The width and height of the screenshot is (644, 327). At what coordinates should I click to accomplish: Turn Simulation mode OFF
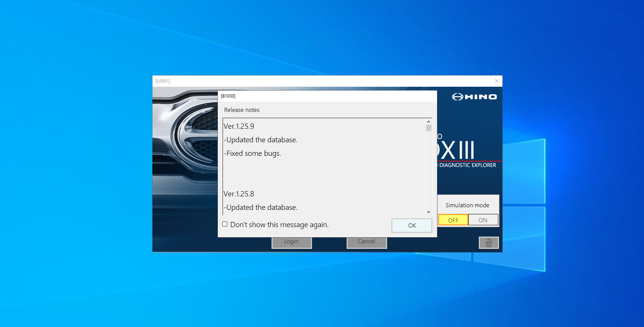point(453,220)
